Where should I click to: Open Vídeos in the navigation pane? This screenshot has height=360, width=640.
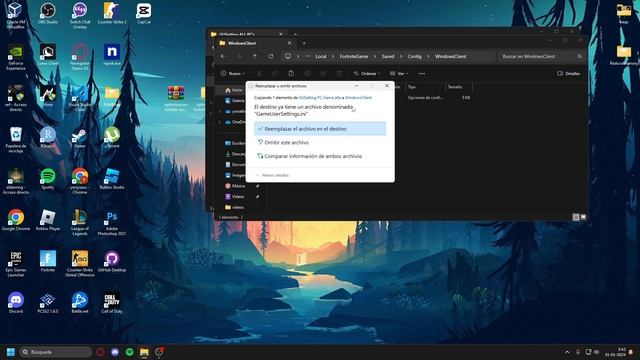(235, 196)
